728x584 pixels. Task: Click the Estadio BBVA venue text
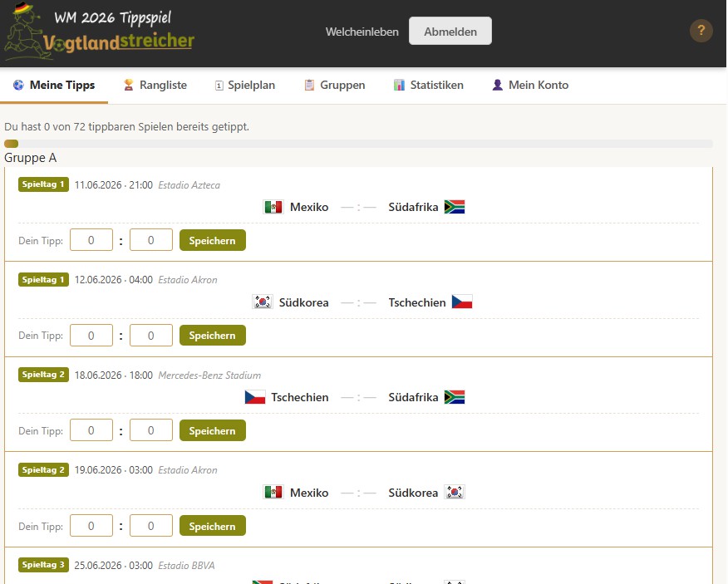pyautogui.click(x=186, y=566)
